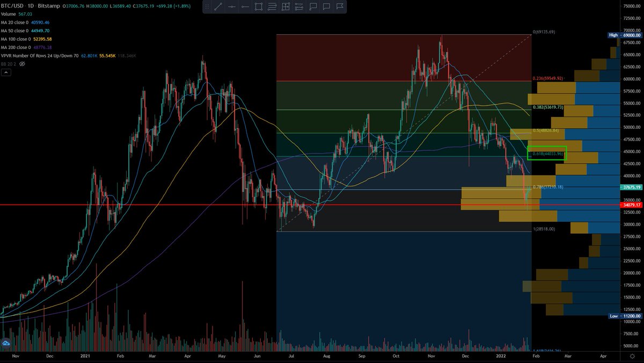Select the date and price range tool

(286, 7)
